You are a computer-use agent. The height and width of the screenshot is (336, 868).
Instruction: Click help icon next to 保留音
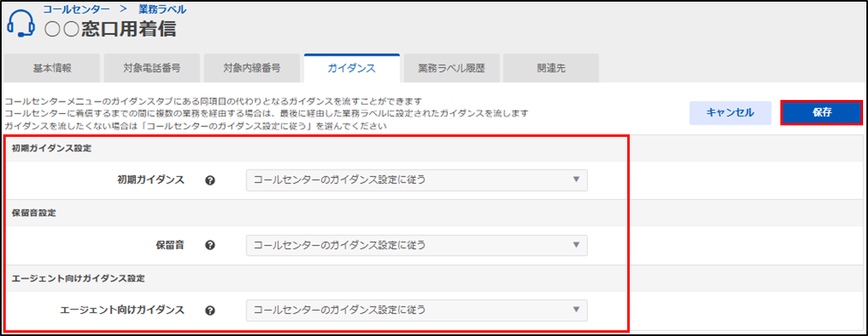point(210,245)
